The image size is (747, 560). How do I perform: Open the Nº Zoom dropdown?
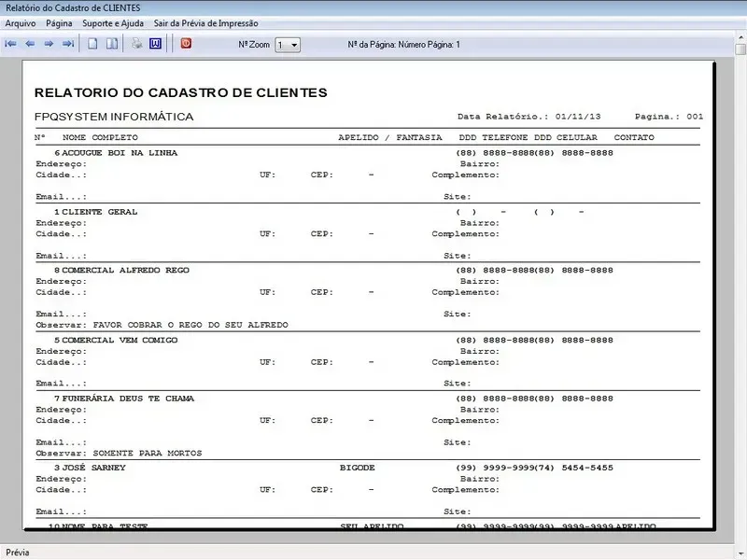pos(293,45)
